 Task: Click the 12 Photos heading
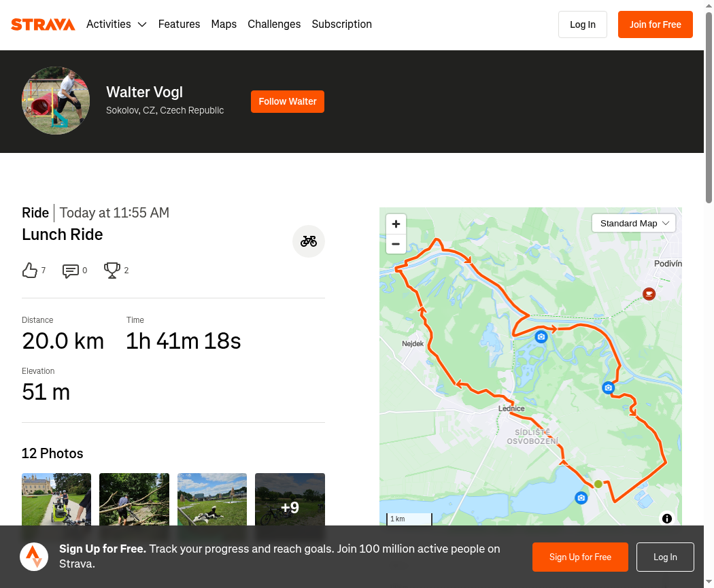(x=52, y=453)
